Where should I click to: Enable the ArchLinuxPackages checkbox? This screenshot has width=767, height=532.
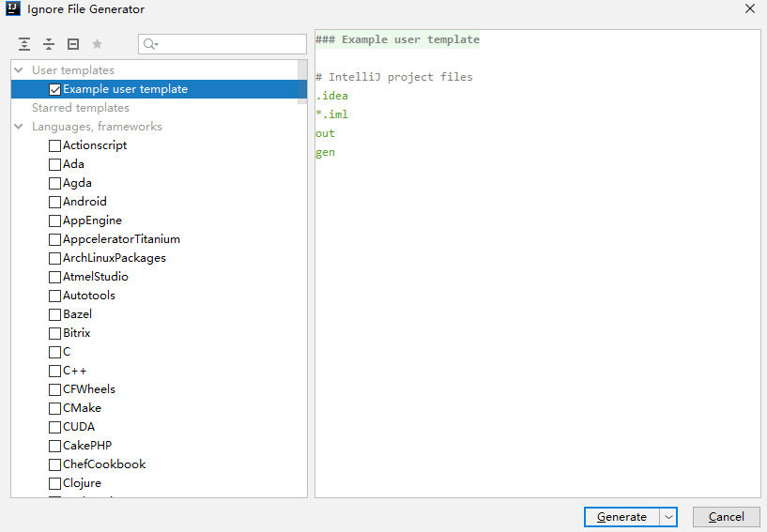[54, 258]
